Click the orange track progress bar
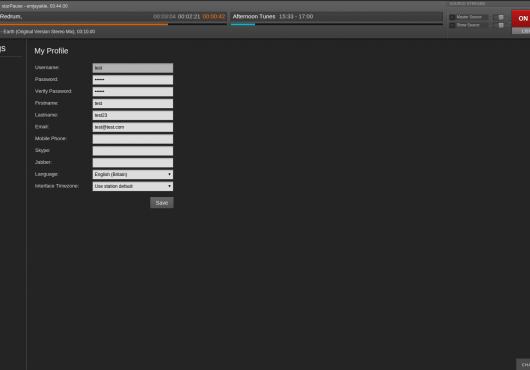This screenshot has height=370, width=530. click(84, 24)
